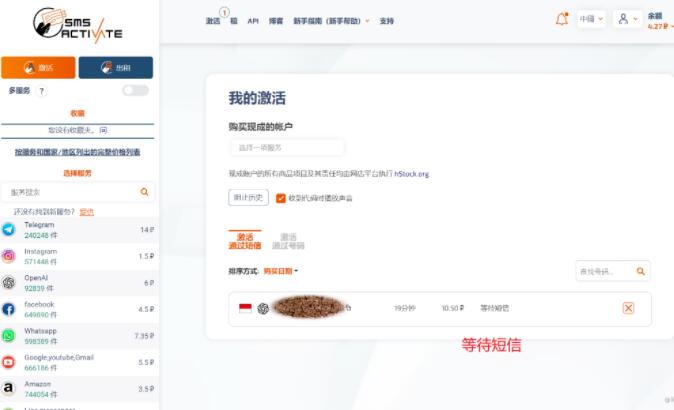This screenshot has height=410, width=674.
Task: Click the facebook price 4.5 ₽
Action: (x=146, y=309)
